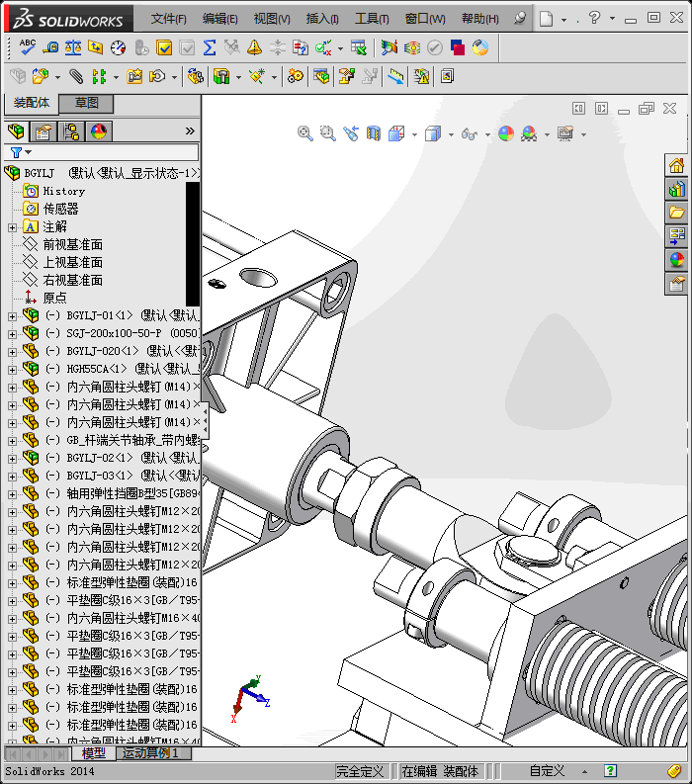Click the Previous View icon

coord(351,133)
